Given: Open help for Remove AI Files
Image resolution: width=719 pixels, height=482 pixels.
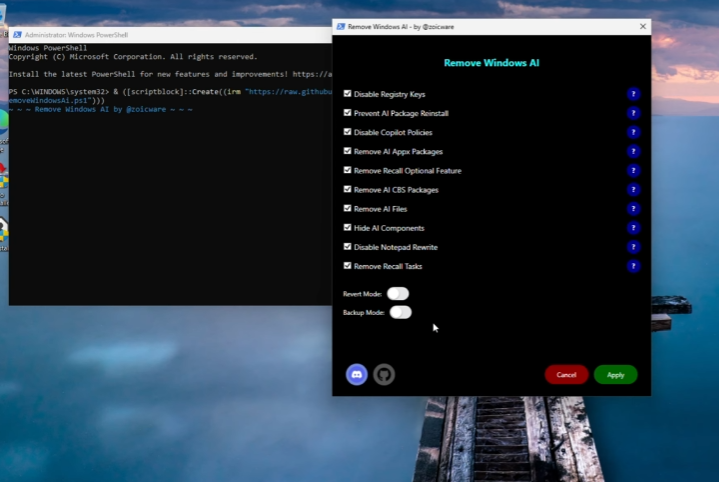Looking at the screenshot, I should click(633, 209).
